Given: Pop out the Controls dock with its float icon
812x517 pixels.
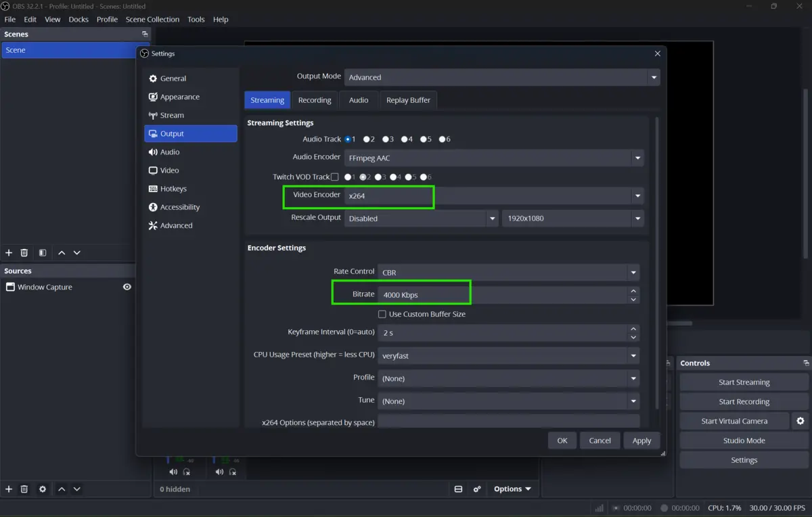Looking at the screenshot, I should coord(806,363).
